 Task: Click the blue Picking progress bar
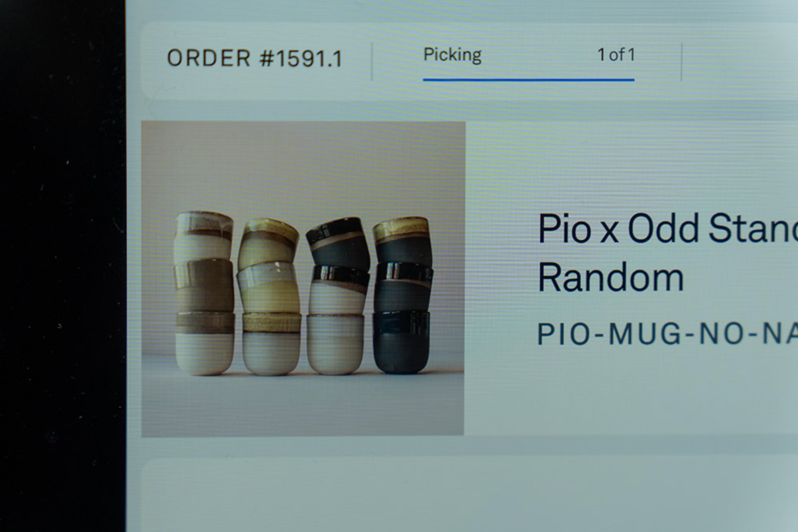(x=528, y=80)
